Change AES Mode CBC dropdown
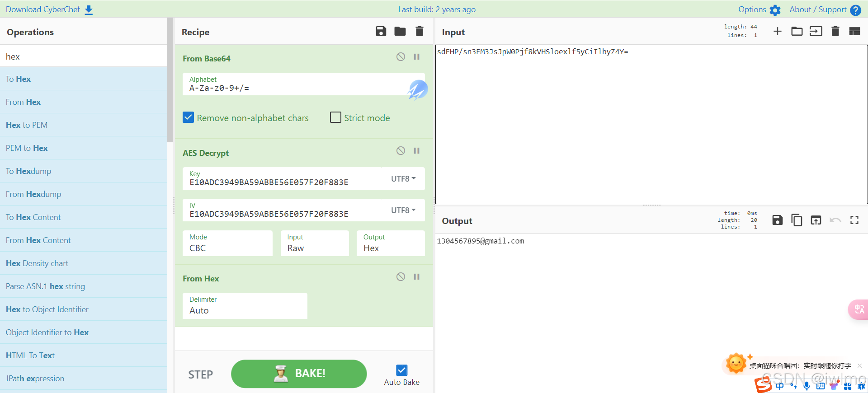This screenshot has height=393, width=868. [227, 243]
